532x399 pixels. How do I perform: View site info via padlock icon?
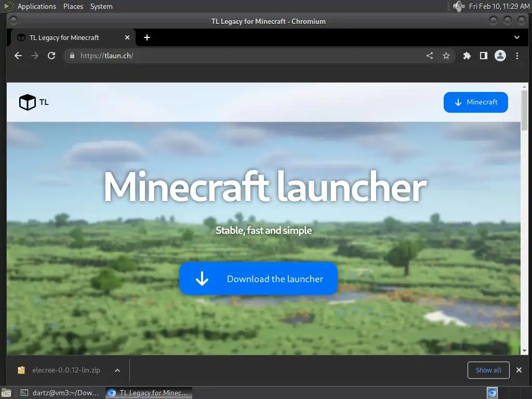coord(72,56)
